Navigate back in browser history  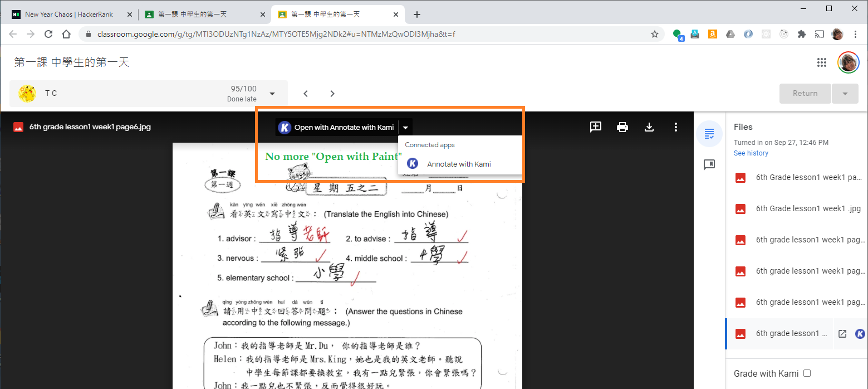[13, 34]
